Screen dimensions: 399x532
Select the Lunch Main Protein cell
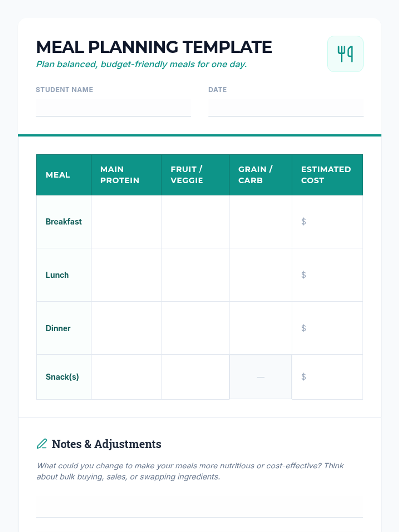point(126,275)
